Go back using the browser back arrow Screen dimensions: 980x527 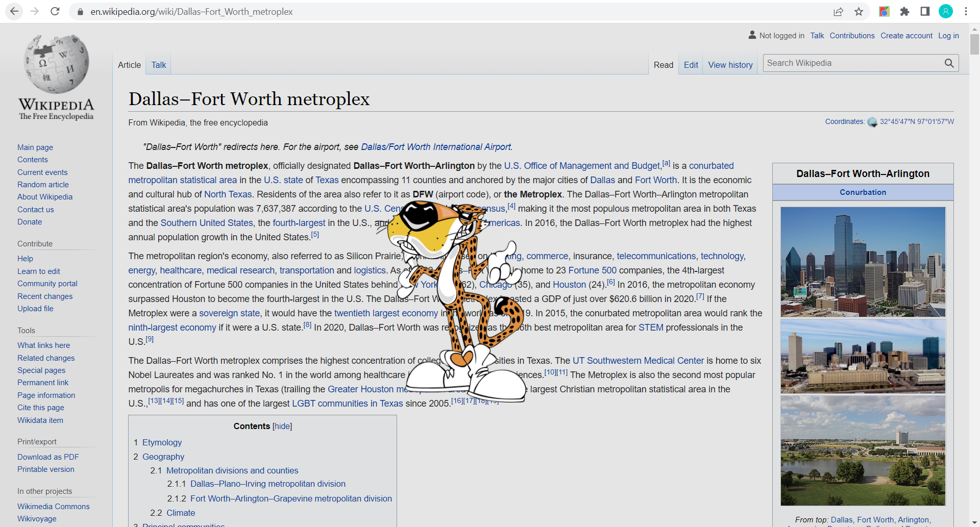pos(14,11)
